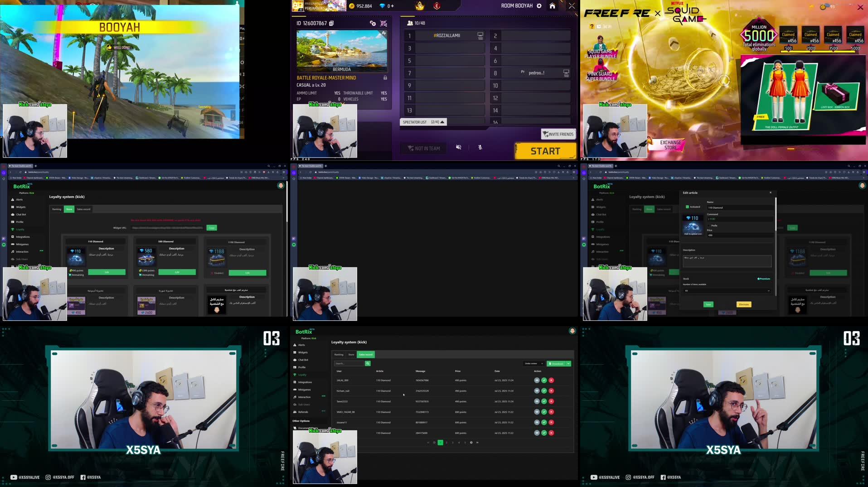The image size is (868, 487).
Task: Open Referrals in sales view sidebar
Action: 303,412
